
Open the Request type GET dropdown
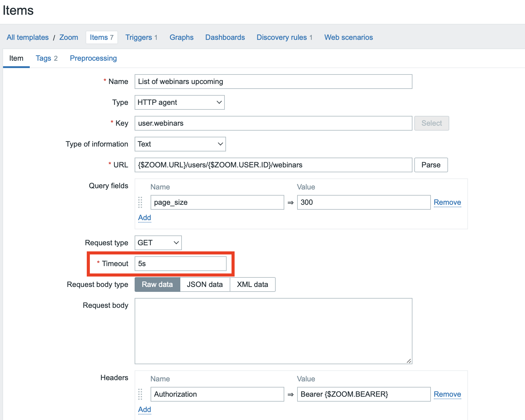click(158, 243)
